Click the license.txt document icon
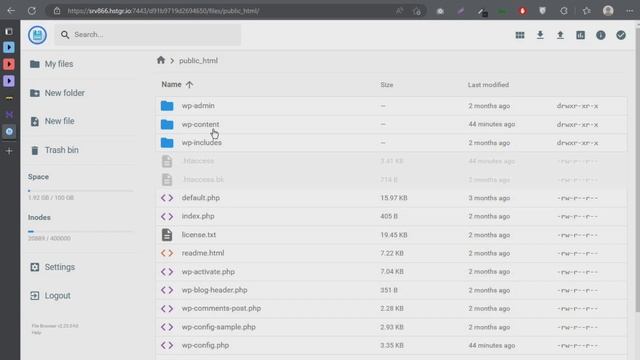 click(167, 235)
